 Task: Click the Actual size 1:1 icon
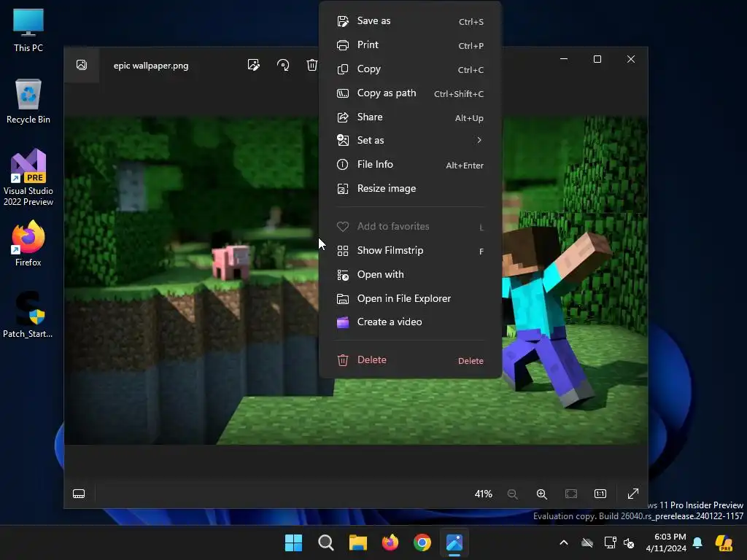click(x=600, y=494)
